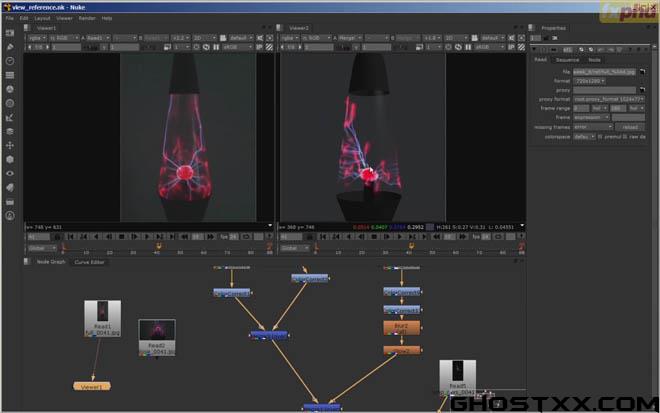660x413 pixels.
Task: Open the colorspace default dropdown
Action: [584, 137]
